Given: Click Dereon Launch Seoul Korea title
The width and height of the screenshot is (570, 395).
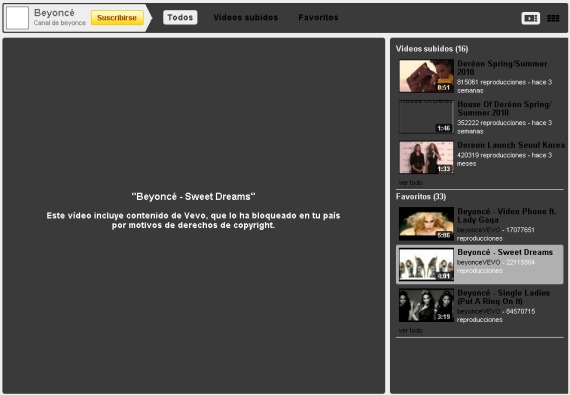Looking at the screenshot, I should coord(511,145).
